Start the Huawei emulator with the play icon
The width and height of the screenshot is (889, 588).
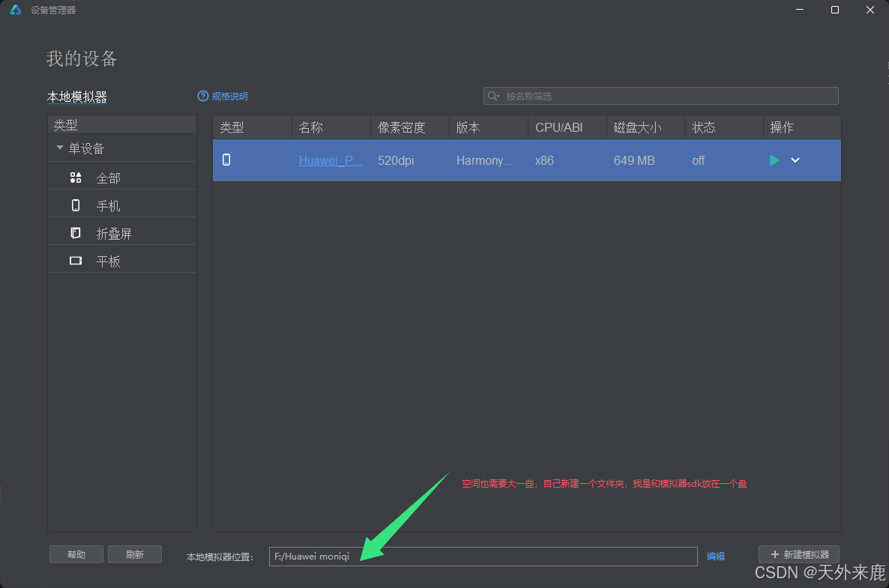[x=774, y=160]
